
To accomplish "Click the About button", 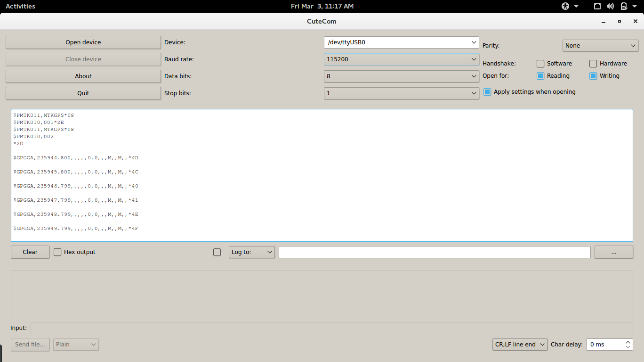I will pyautogui.click(x=83, y=76).
